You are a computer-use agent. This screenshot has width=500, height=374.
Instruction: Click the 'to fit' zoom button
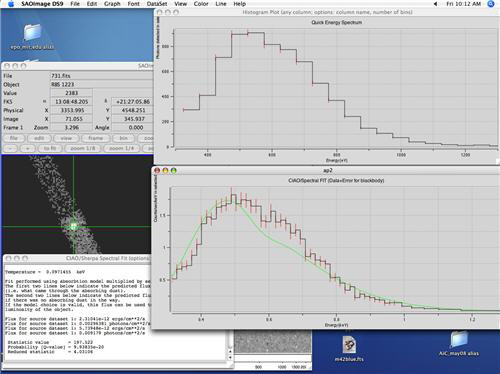[x=50, y=148]
